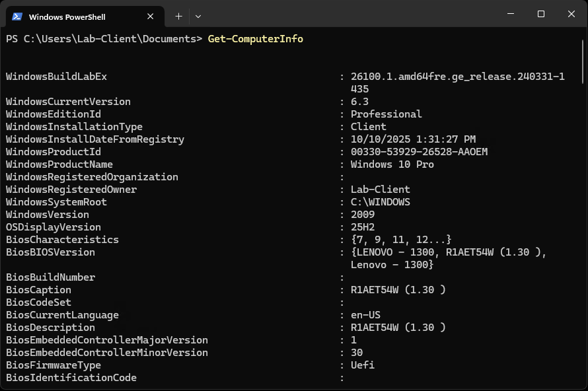Click the WindowsSystemRoot path C:\WINDOWS
Screen dimensions: 588x391
381,201
